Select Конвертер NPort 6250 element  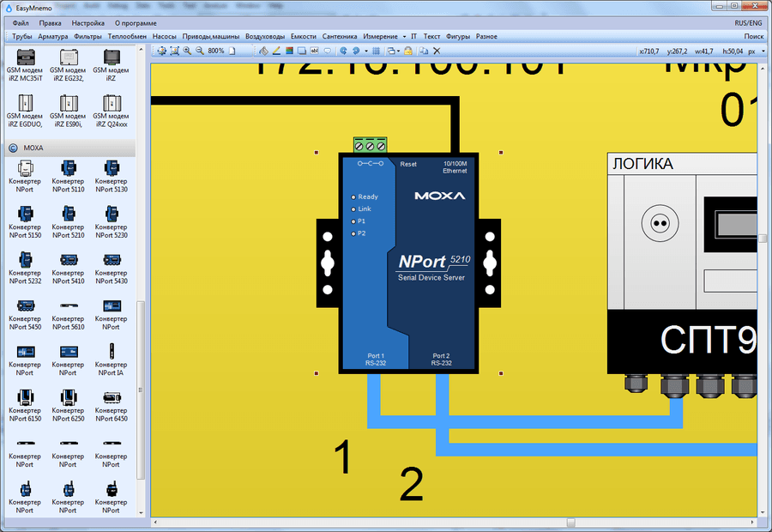click(68, 405)
